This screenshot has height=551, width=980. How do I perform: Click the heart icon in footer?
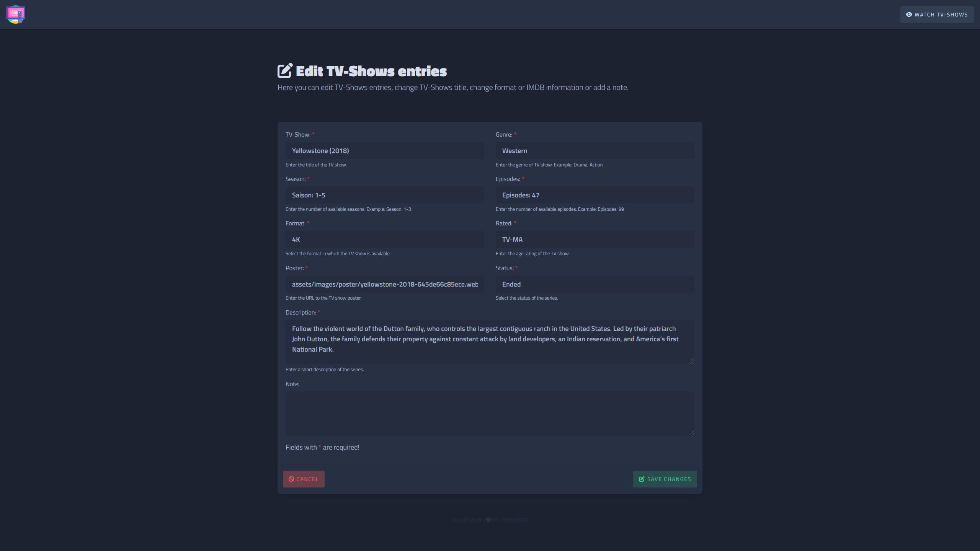coord(488,520)
